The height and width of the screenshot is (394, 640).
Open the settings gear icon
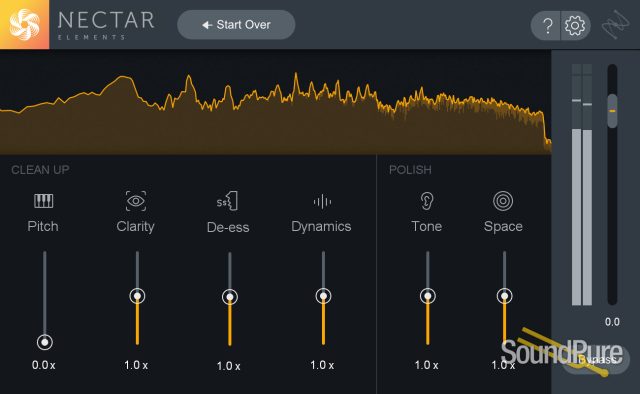point(575,25)
